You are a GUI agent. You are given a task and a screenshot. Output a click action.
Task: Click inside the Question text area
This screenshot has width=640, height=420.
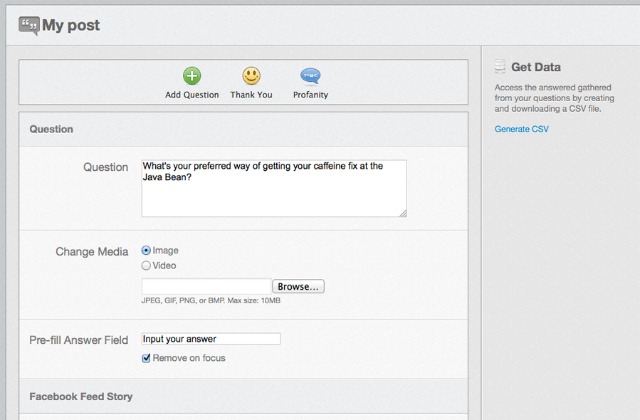coord(274,188)
